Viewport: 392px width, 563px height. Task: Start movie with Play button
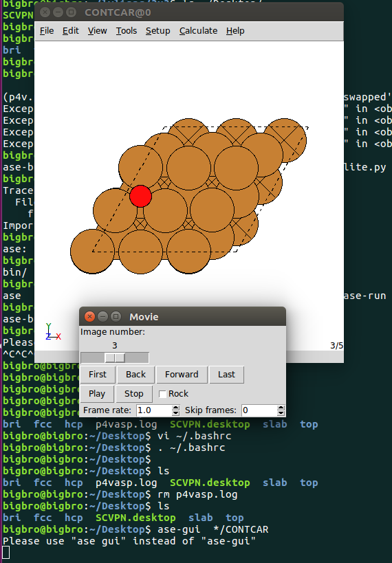(x=97, y=394)
